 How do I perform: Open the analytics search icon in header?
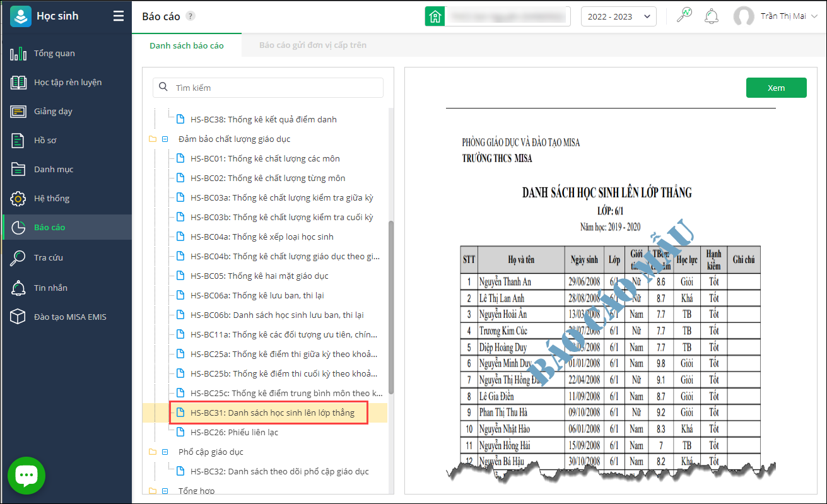pyautogui.click(x=684, y=16)
